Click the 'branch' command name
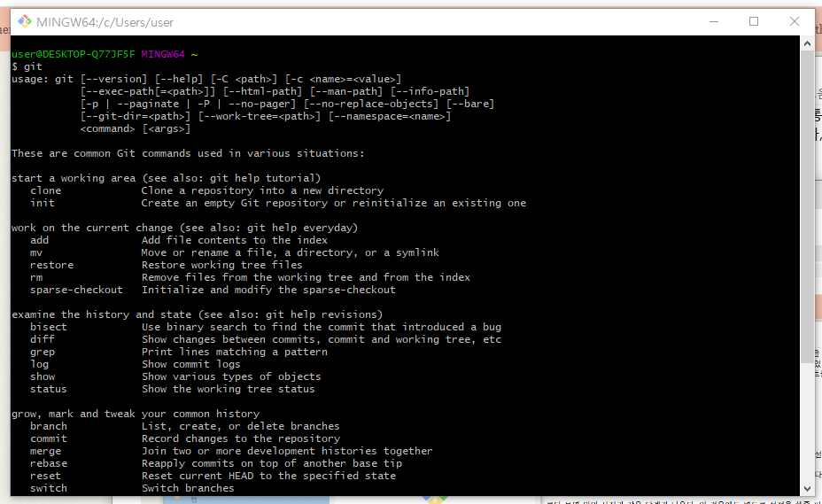This screenshot has width=822, height=504. (49, 426)
